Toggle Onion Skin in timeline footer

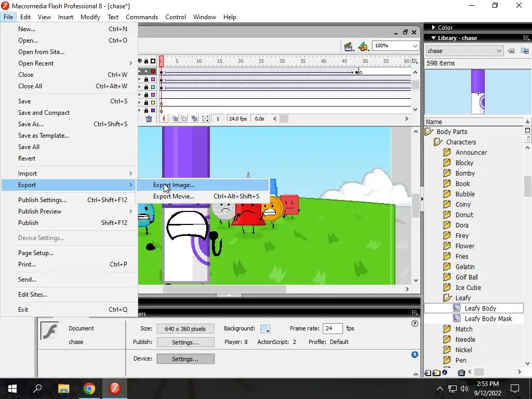(175, 119)
